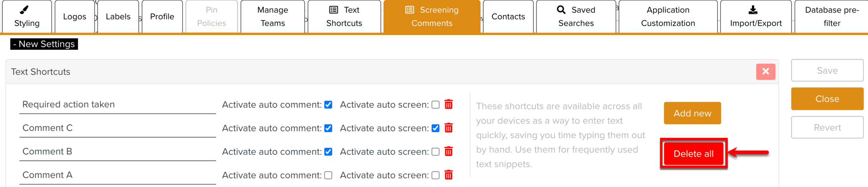Close Text Shortcuts panel with red X

[766, 72]
